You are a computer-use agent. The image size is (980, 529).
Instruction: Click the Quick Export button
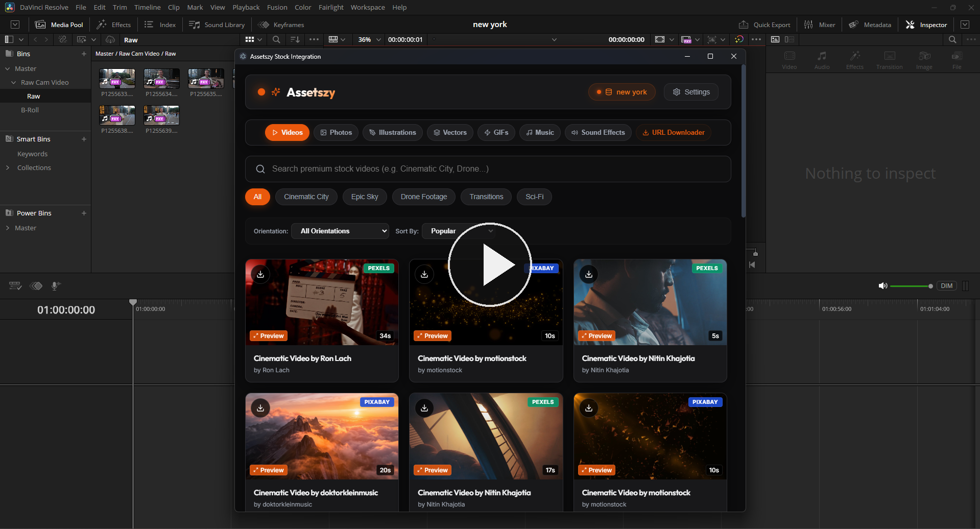pos(764,25)
